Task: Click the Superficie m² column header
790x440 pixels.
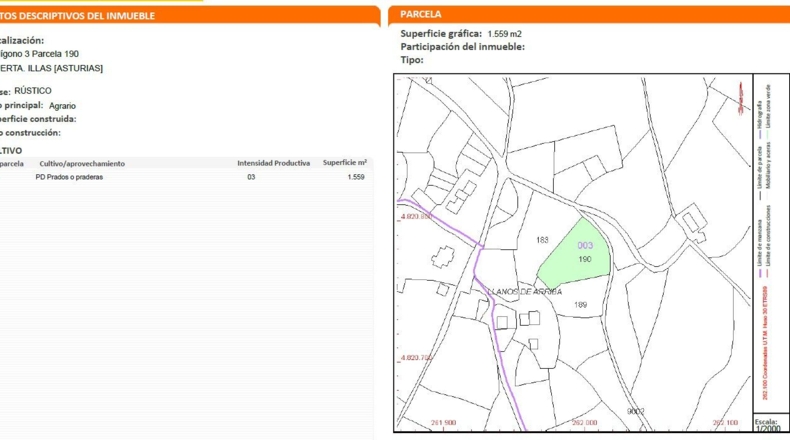Action: click(x=345, y=163)
